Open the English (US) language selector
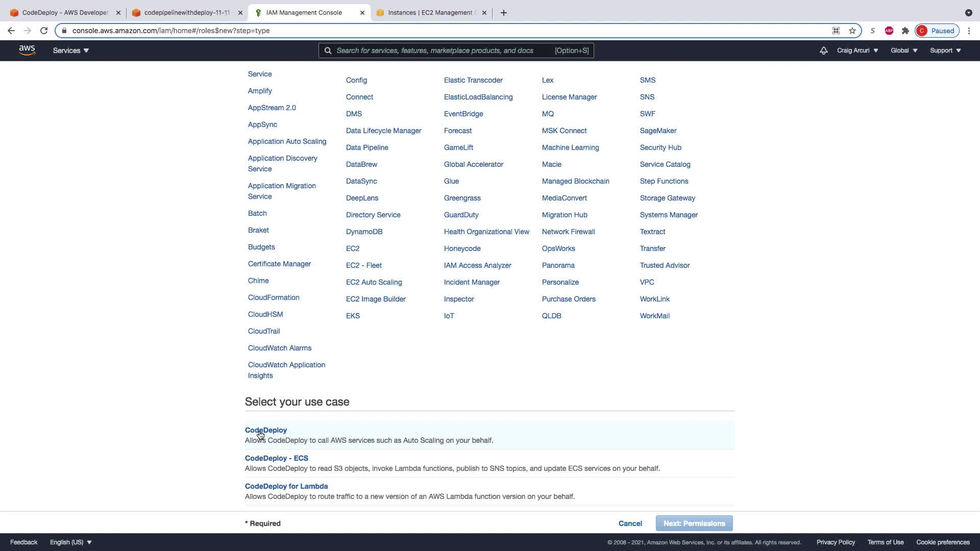The image size is (980, 551). 70,542
